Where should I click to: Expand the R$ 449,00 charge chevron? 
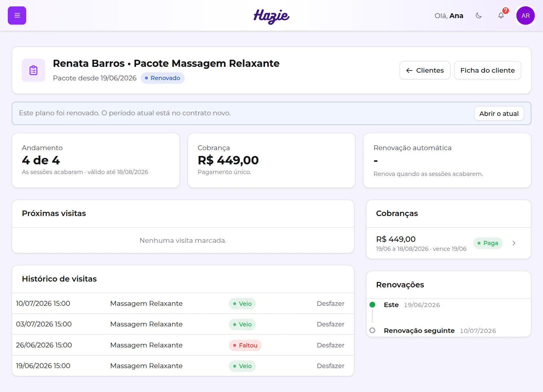pos(514,243)
